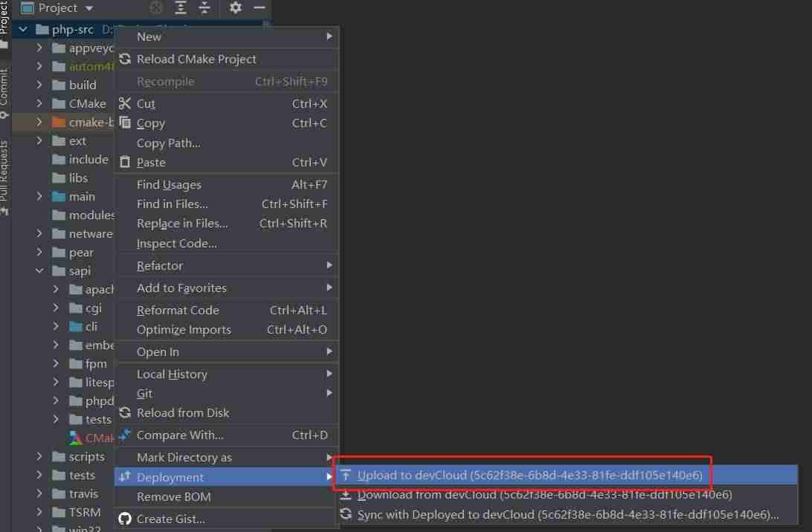Expand the build folder
The height and width of the screenshot is (532, 812).
(39, 85)
